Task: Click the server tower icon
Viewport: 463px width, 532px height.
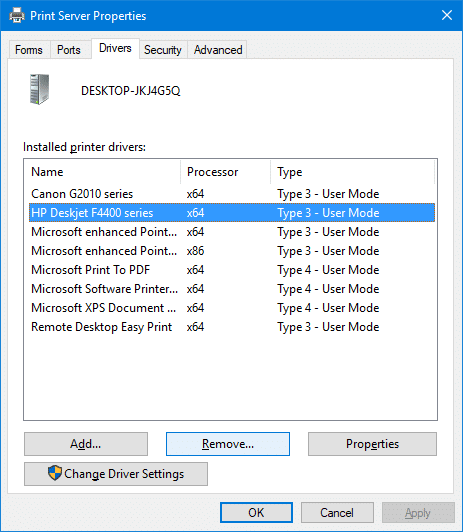Action: [x=39, y=89]
